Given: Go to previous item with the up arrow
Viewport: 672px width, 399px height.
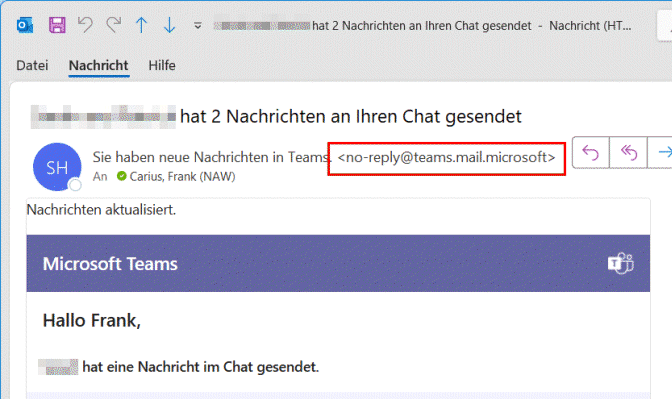Looking at the screenshot, I should coord(141,25).
